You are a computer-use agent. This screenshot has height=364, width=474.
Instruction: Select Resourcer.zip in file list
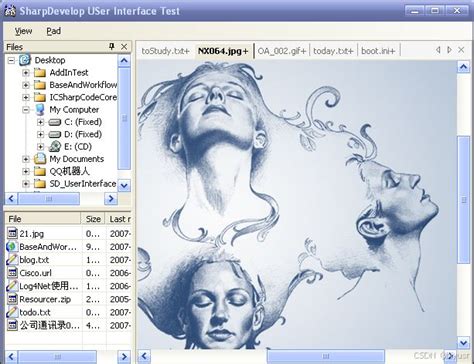click(45, 299)
